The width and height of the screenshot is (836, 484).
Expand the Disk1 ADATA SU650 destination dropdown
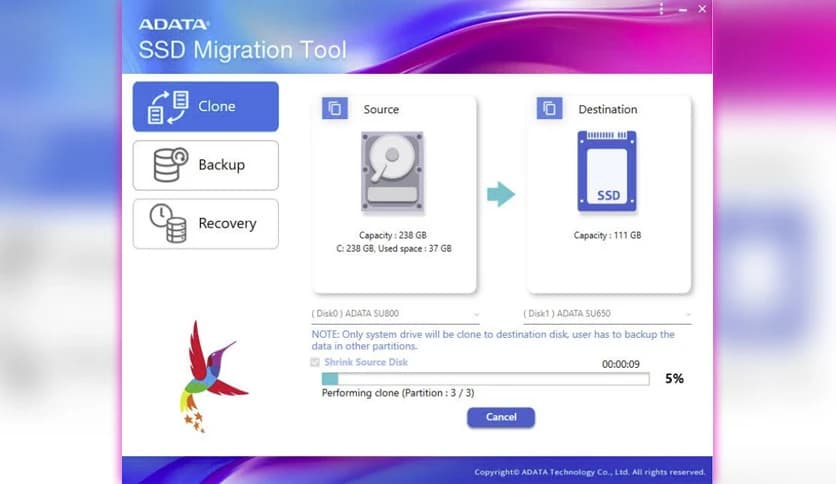point(607,314)
